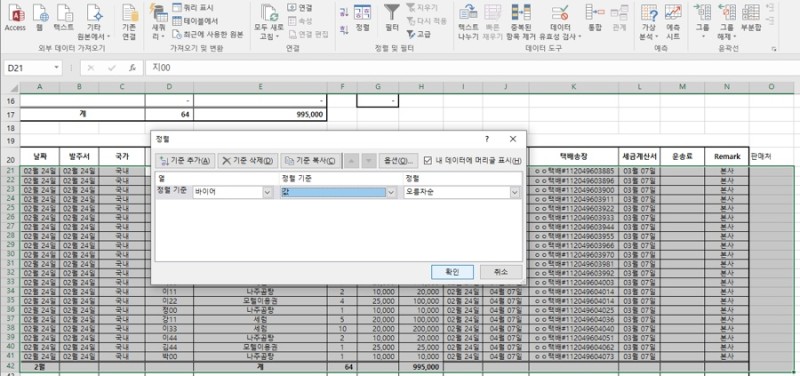Click the sort dialog help question mark
Screen dimensions: 800x376
[x=487, y=139]
